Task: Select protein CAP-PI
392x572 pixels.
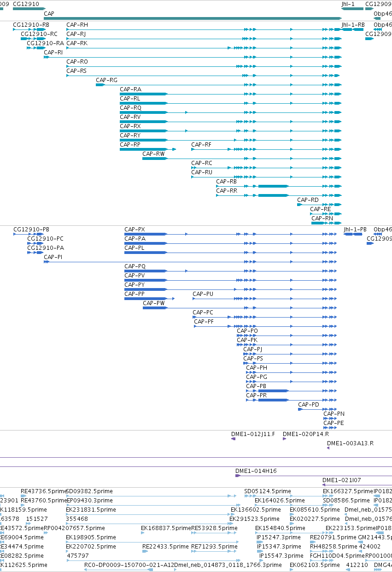Action: pyautogui.click(x=191, y=262)
